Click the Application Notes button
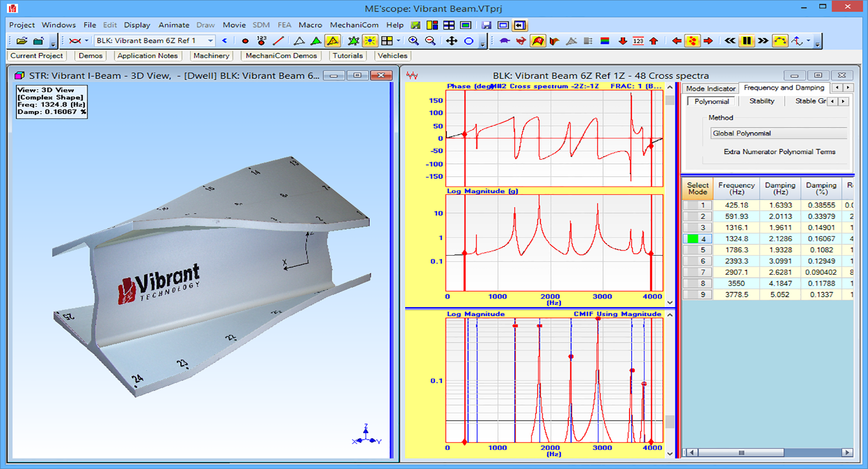The image size is (868, 469). (x=148, y=56)
